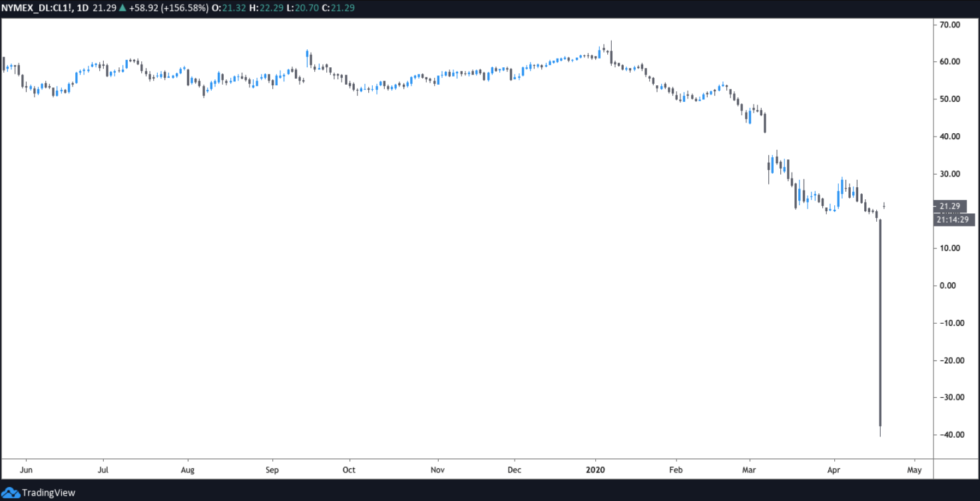Click the May time axis label
The width and height of the screenshot is (980, 501).
tap(914, 470)
